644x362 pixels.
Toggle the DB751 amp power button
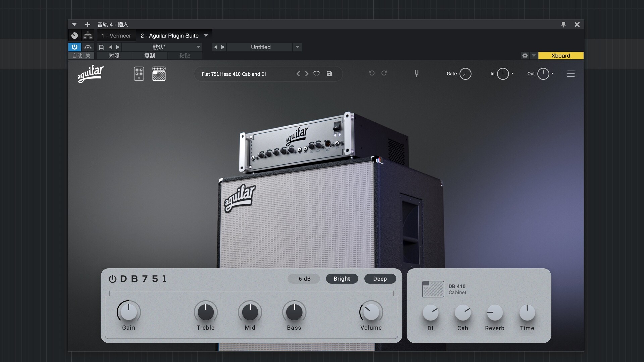(x=112, y=279)
